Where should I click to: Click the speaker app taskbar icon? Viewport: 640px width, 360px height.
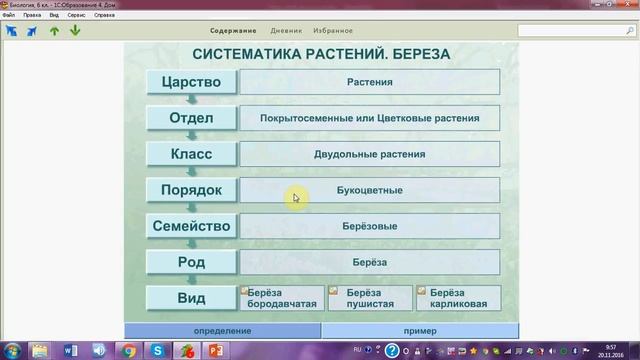[x=99, y=351]
